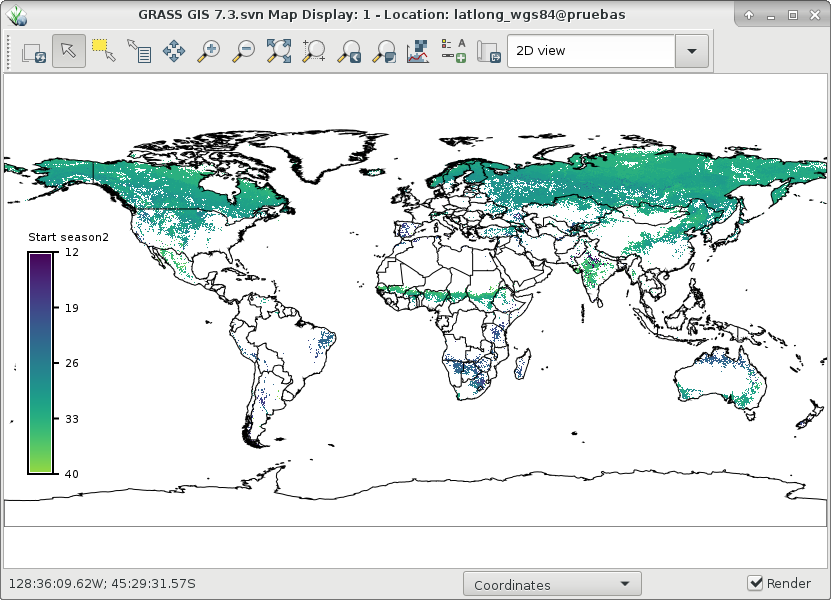The image size is (831, 600).
Task: Select the Zoom in magnifier
Action: pyautogui.click(x=209, y=52)
